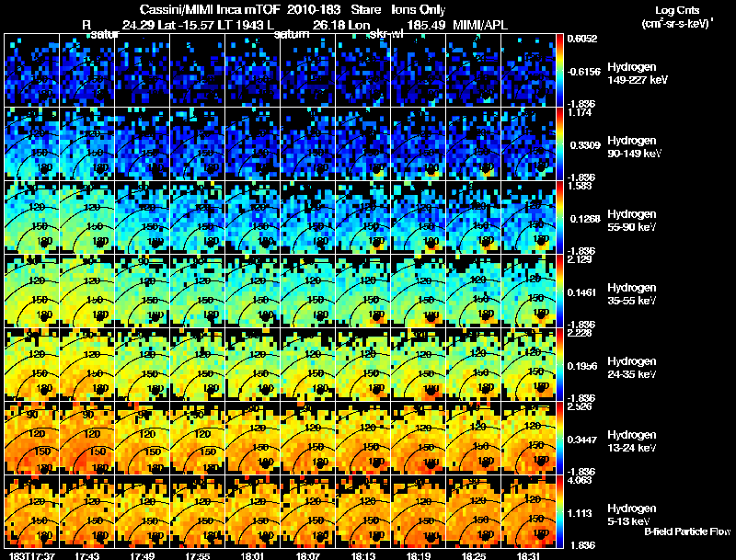Screen dimensions: 736x560
Task: Click the 18:25 image in the 149-227 keV row
Action: click(473, 71)
